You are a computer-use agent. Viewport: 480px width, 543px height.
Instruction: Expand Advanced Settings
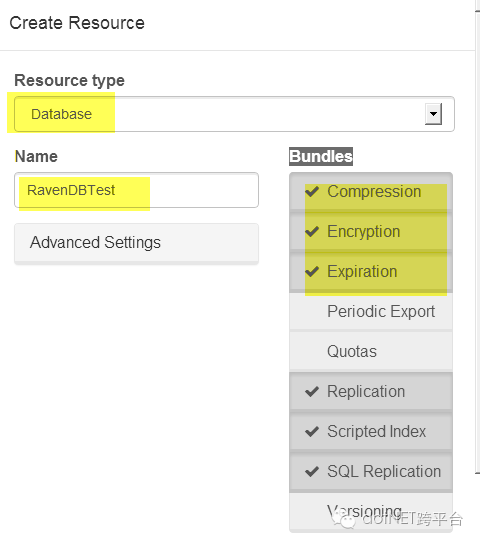136,243
